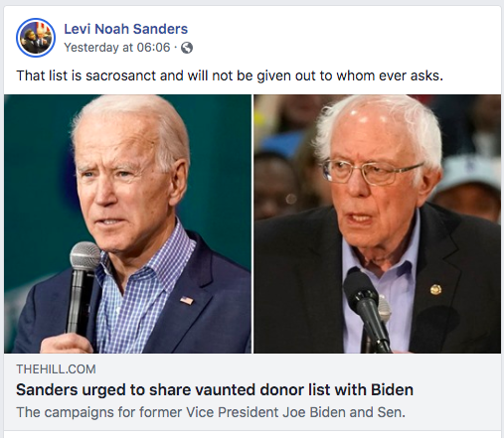Open the 'Yesterday at 06:06' timestamp permalink
504x438 pixels.
117,48
